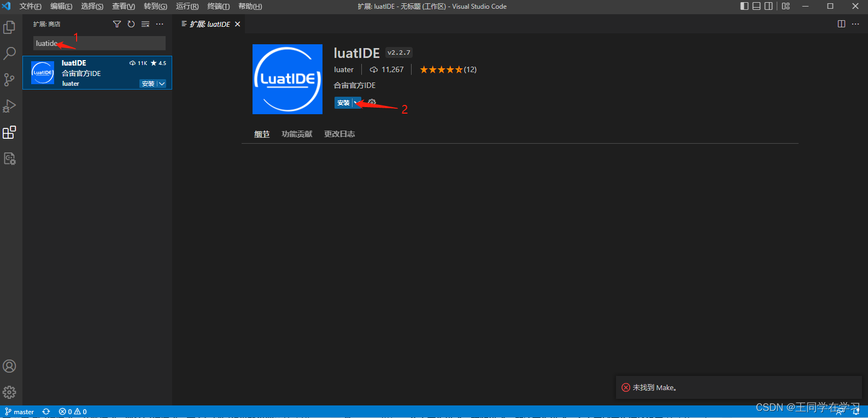Open the Explorer view in the activity bar
This screenshot has width=868, height=418.
tap(9, 27)
